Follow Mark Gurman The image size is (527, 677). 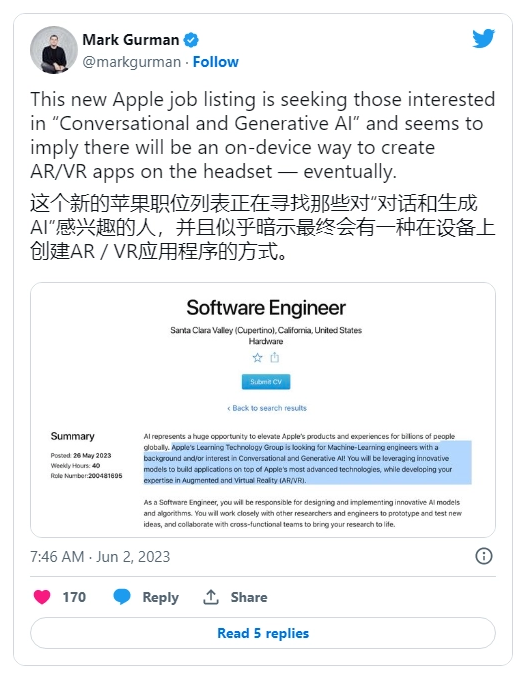pyautogui.click(x=215, y=62)
